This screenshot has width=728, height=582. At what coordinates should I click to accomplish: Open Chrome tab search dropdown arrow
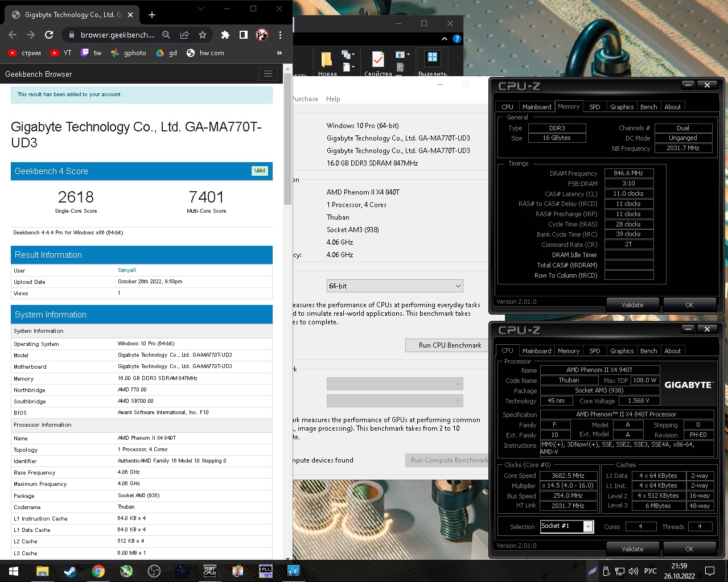click(201, 9)
